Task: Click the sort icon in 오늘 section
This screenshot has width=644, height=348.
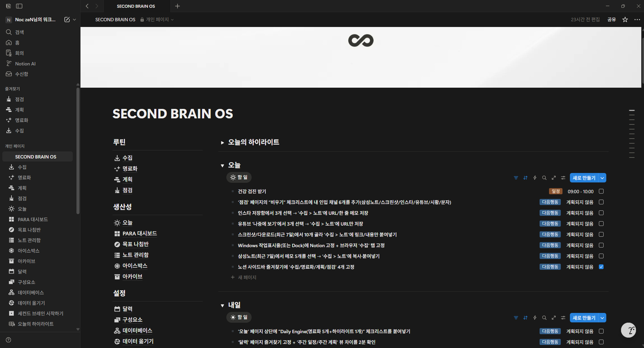Action: point(525,178)
